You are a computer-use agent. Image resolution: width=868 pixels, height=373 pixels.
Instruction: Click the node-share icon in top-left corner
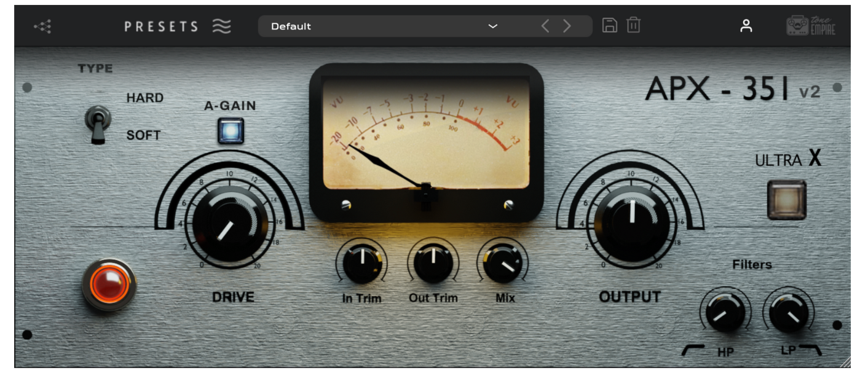(x=42, y=26)
